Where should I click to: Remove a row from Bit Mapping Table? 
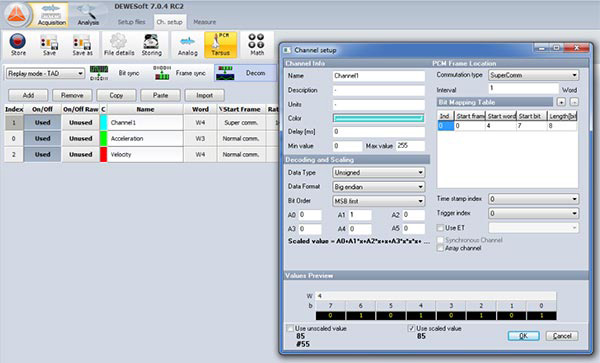tap(574, 102)
